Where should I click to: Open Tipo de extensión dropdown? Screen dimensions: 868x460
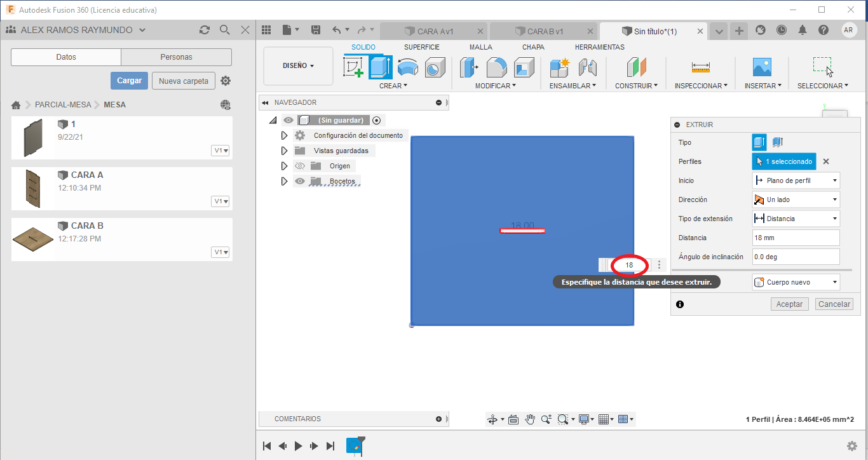[796, 219]
